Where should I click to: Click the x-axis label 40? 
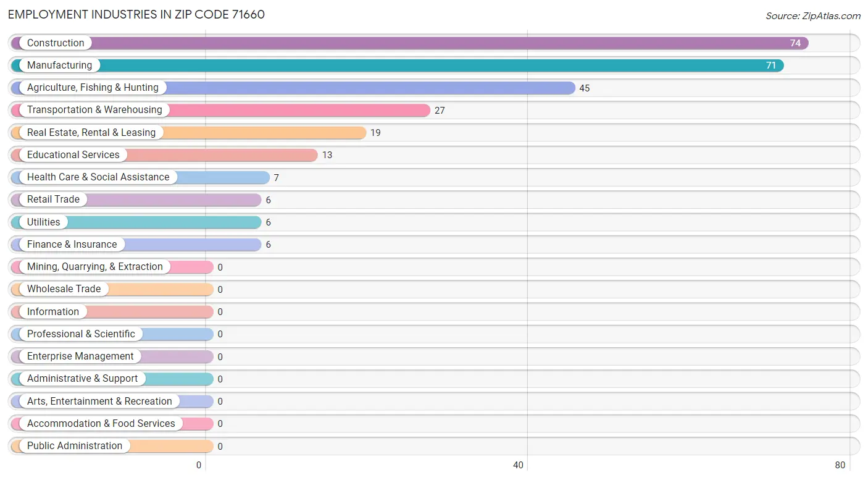click(519, 465)
